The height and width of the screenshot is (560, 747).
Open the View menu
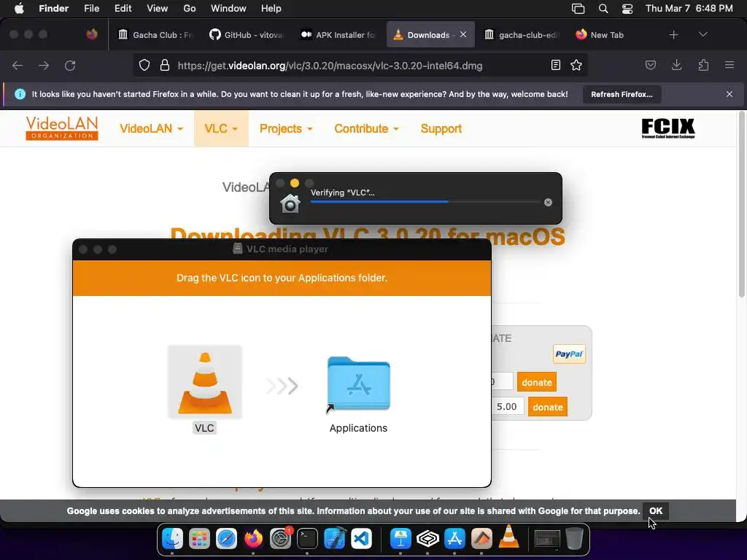(x=158, y=9)
